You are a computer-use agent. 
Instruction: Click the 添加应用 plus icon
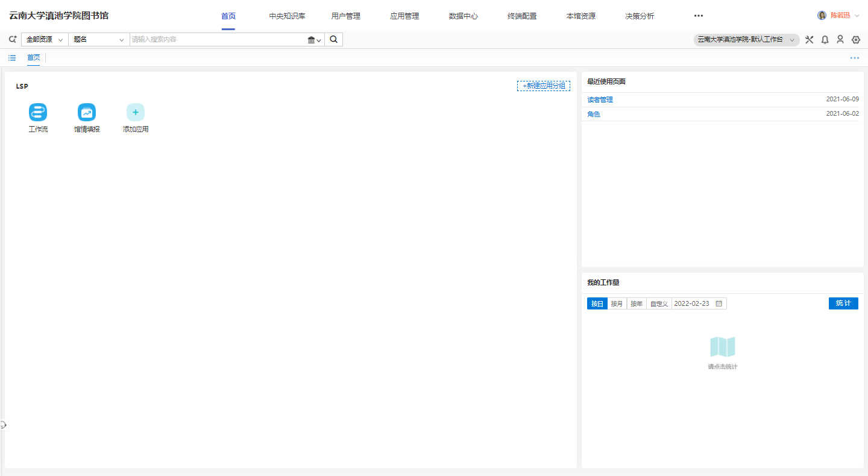(x=136, y=112)
